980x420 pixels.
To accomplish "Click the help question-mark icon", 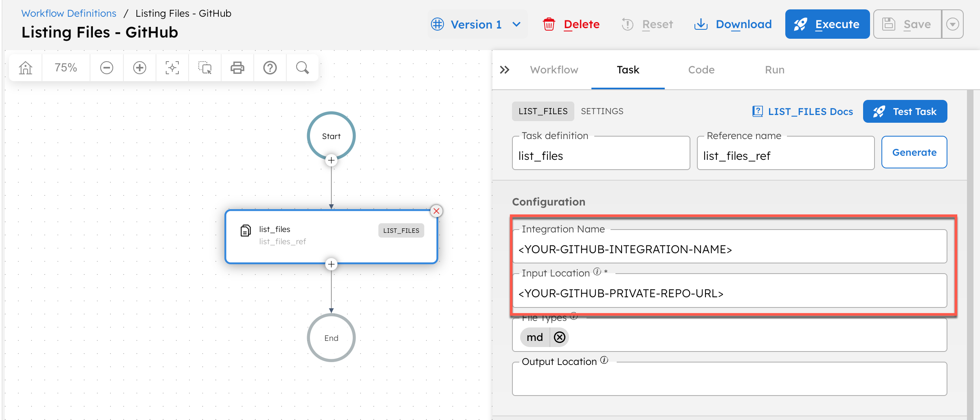I will (270, 67).
